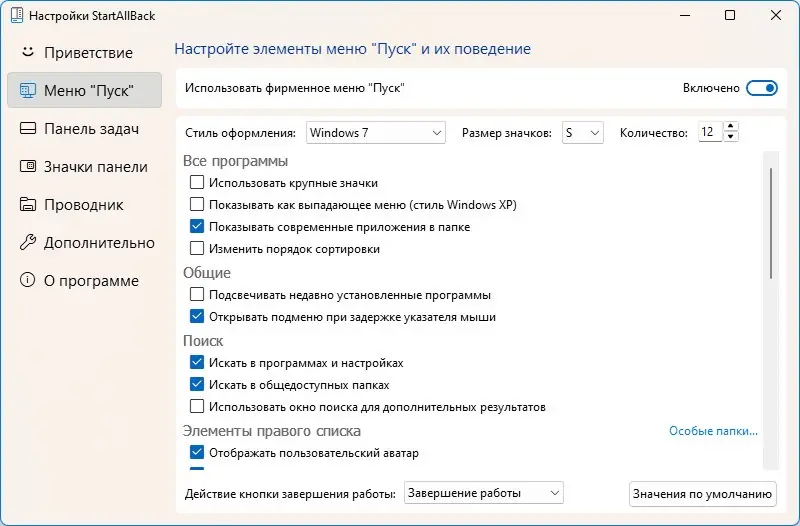The width and height of the screenshot is (800, 526).
Task: Turn off the Включено toggle switch
Action: coord(762,88)
